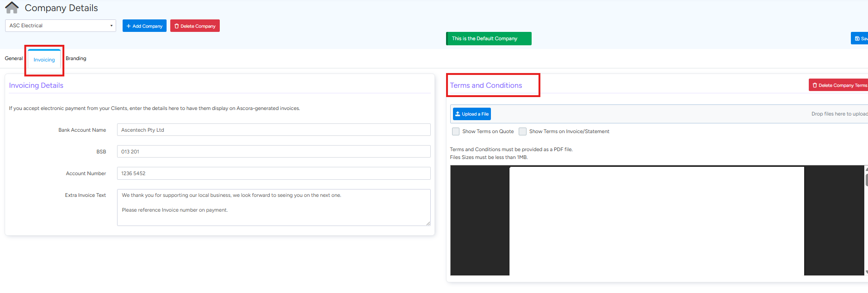Switch to the General tab
The height and width of the screenshot is (293, 868).
pyautogui.click(x=13, y=59)
